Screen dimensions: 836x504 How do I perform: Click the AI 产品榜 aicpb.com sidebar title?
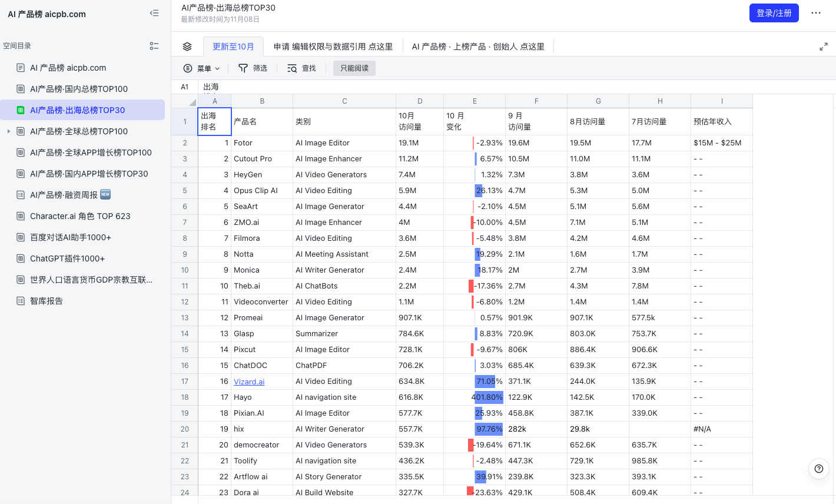(47, 14)
